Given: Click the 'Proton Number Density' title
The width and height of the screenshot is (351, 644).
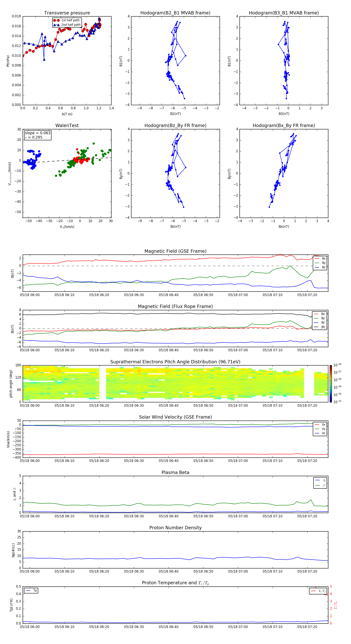Looking at the screenshot, I should click(x=175, y=528).
